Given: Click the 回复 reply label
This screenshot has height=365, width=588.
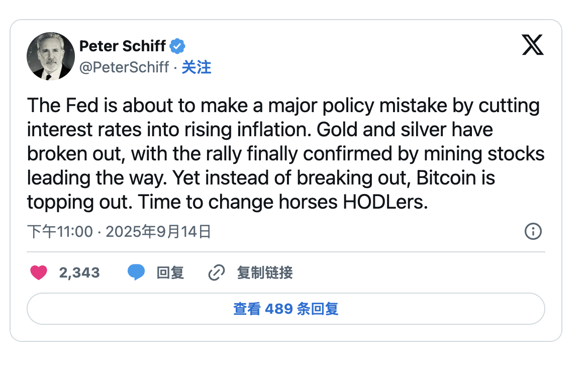Looking at the screenshot, I should coord(170,273).
